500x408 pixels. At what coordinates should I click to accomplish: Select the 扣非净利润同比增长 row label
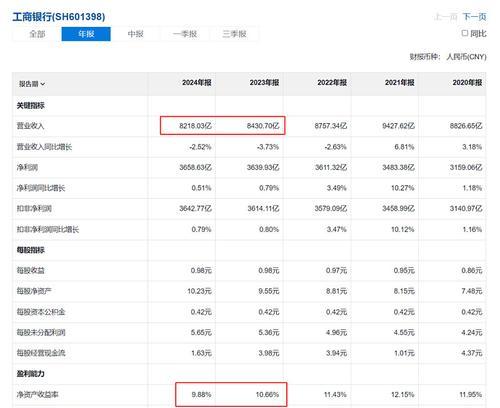tap(48, 229)
